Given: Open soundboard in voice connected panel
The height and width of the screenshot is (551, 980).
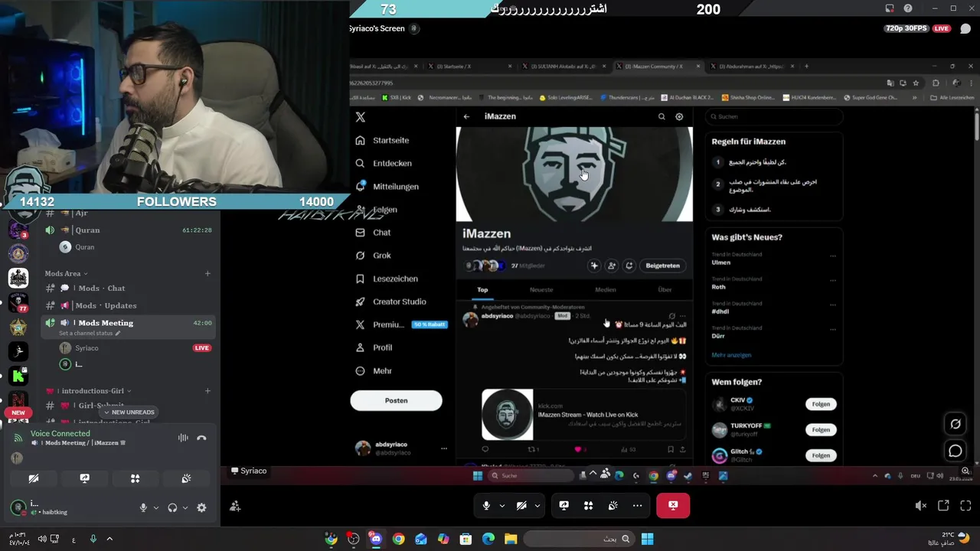Looking at the screenshot, I should click(x=186, y=478).
